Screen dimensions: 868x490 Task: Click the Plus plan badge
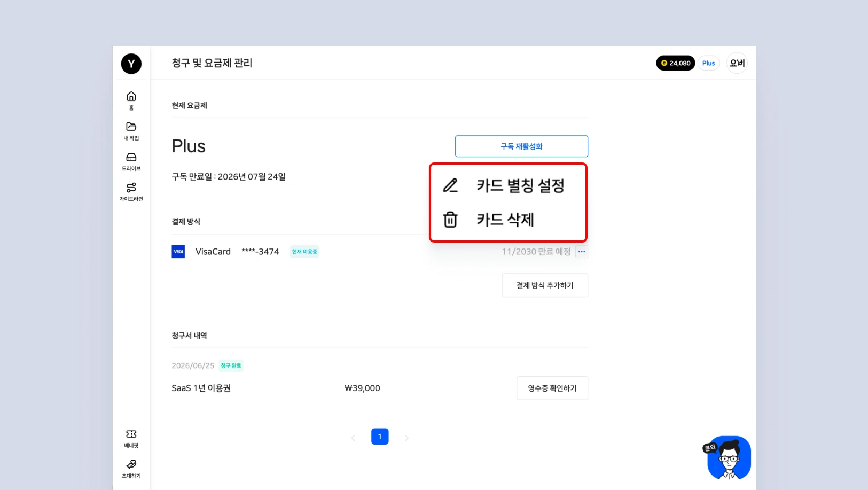708,63
